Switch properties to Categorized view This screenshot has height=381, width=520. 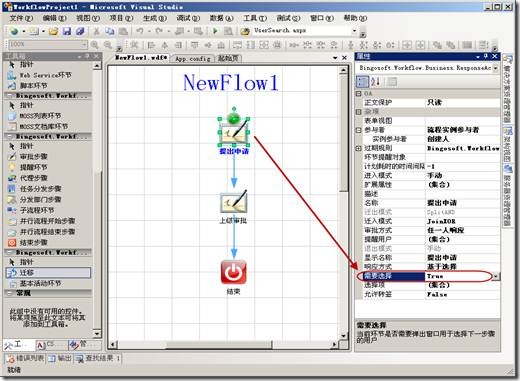click(362, 81)
